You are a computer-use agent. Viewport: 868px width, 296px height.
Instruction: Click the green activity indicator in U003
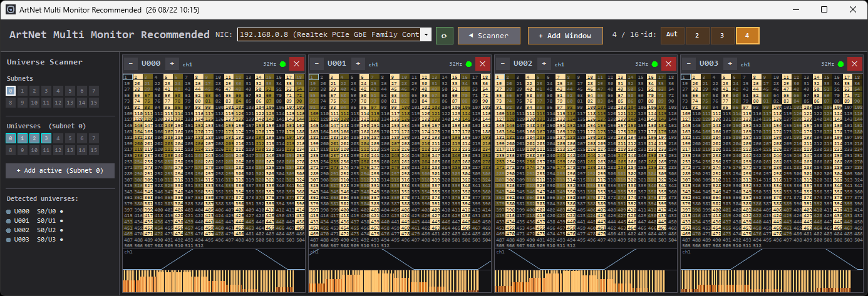point(841,63)
